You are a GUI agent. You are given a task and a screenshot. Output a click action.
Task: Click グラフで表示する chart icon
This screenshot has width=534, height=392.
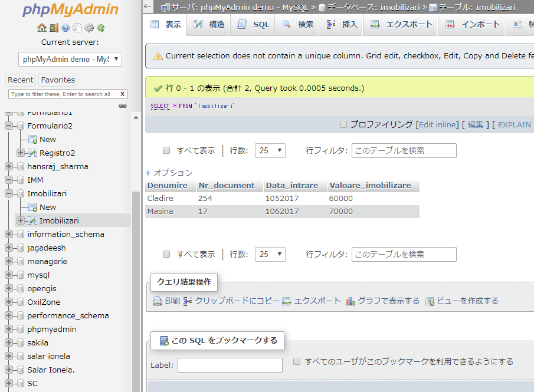[350, 301]
